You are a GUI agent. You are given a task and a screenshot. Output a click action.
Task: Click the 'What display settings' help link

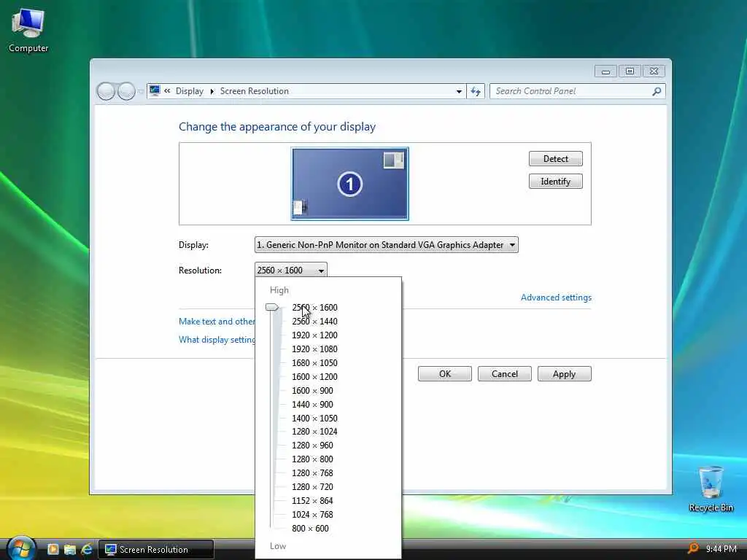217,340
